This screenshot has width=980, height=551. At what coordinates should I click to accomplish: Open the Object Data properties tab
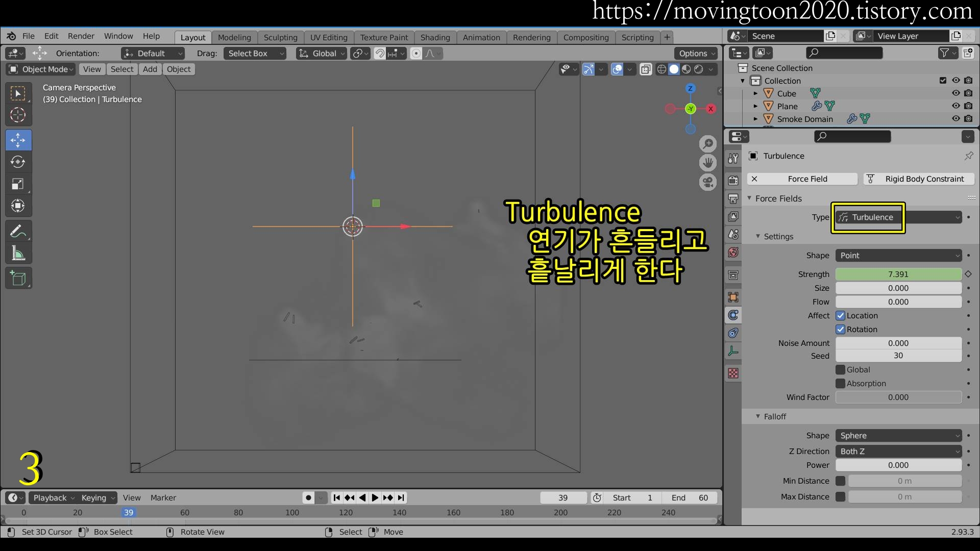[733, 350]
